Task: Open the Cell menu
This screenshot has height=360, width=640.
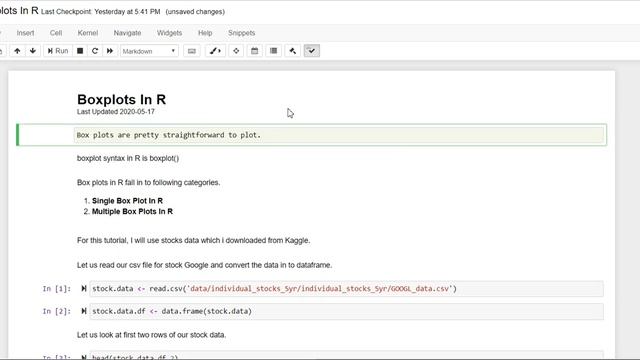Action: click(56, 33)
